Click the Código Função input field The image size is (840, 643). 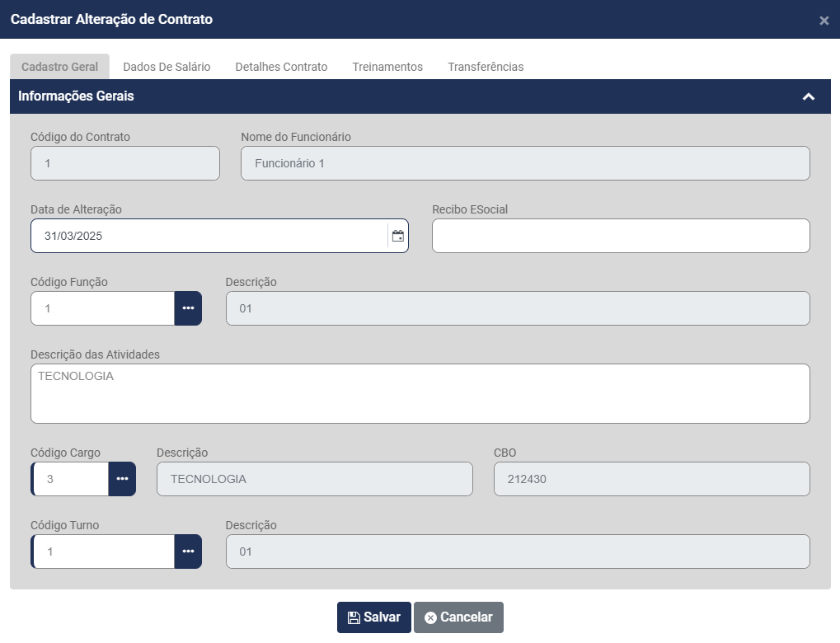(103, 308)
